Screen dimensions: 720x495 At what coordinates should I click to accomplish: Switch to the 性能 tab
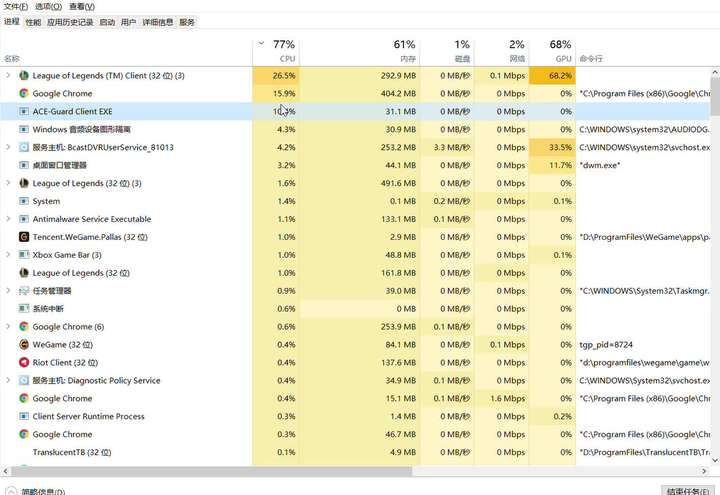33,22
